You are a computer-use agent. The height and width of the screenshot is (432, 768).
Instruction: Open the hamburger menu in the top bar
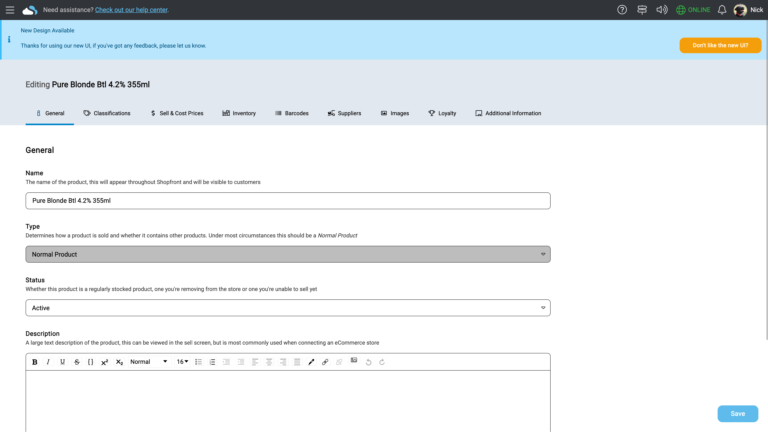(10, 10)
